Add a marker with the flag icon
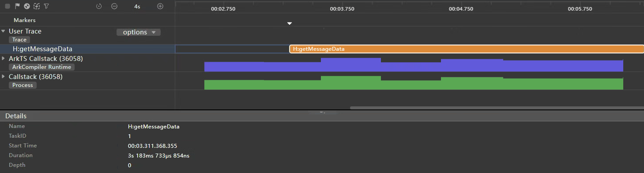This screenshot has width=644, height=173. [x=17, y=7]
